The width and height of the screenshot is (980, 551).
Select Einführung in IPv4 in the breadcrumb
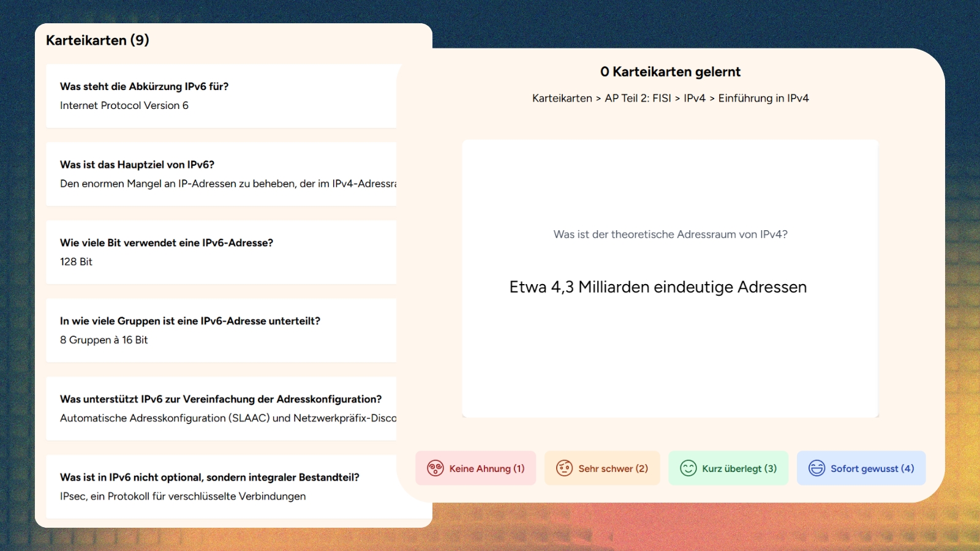click(764, 98)
